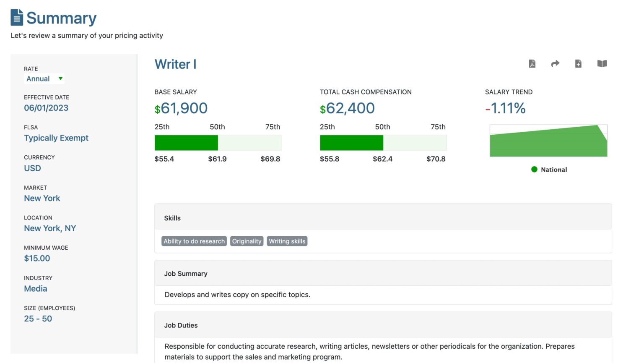644x363 pixels.
Task: Select the Originality skill tag
Action: [x=247, y=241]
